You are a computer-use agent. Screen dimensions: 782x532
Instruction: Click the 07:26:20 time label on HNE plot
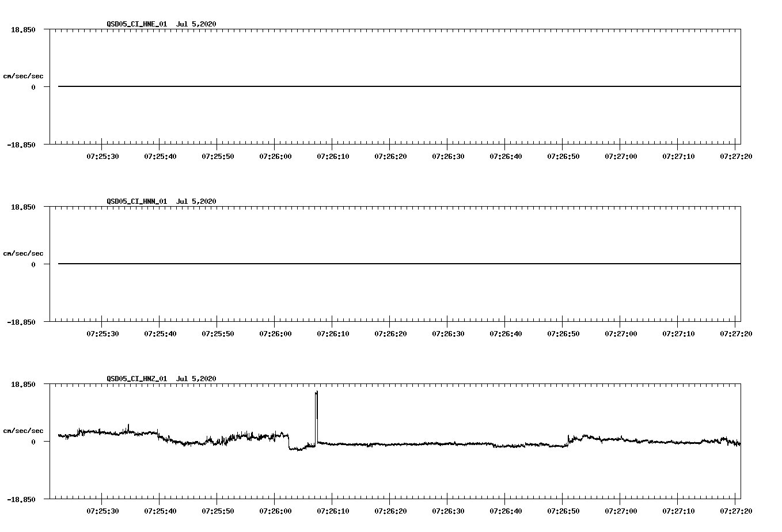coord(390,156)
